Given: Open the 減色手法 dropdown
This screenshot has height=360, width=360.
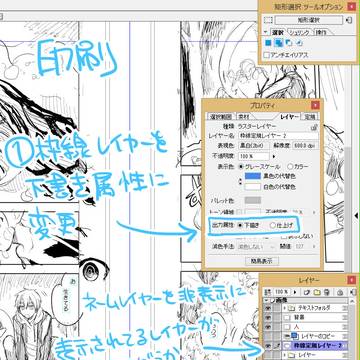Looking at the screenshot, I should [x=257, y=247].
